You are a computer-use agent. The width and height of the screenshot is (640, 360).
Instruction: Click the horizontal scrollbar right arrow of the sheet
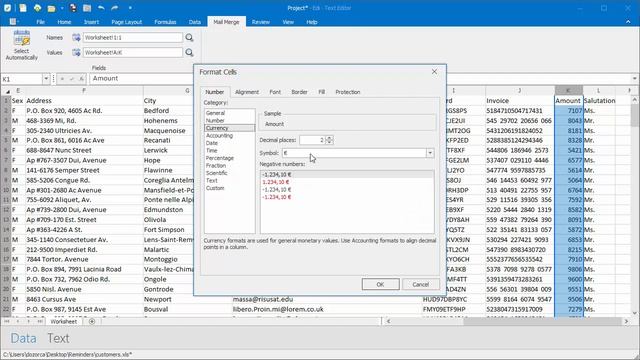click(x=627, y=322)
